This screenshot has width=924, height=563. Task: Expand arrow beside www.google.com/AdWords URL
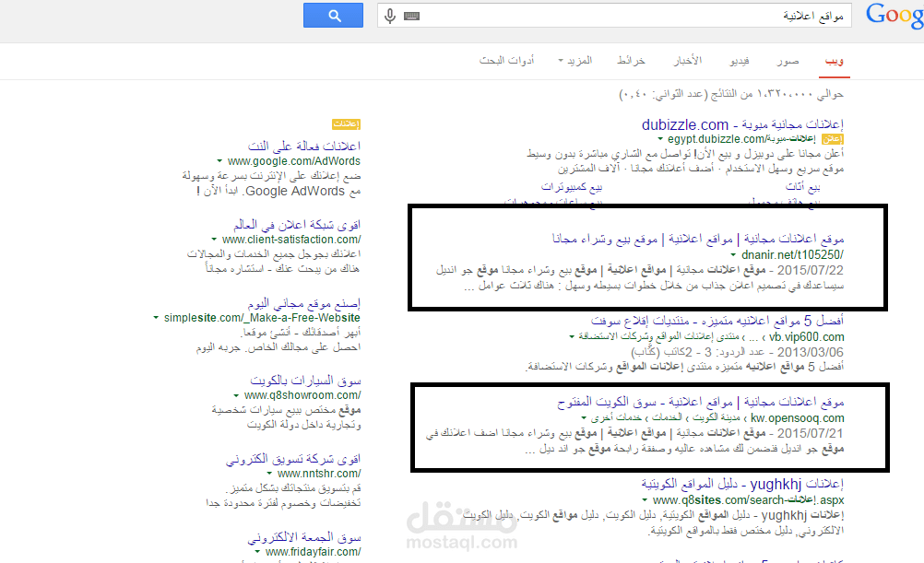pyautogui.click(x=219, y=160)
